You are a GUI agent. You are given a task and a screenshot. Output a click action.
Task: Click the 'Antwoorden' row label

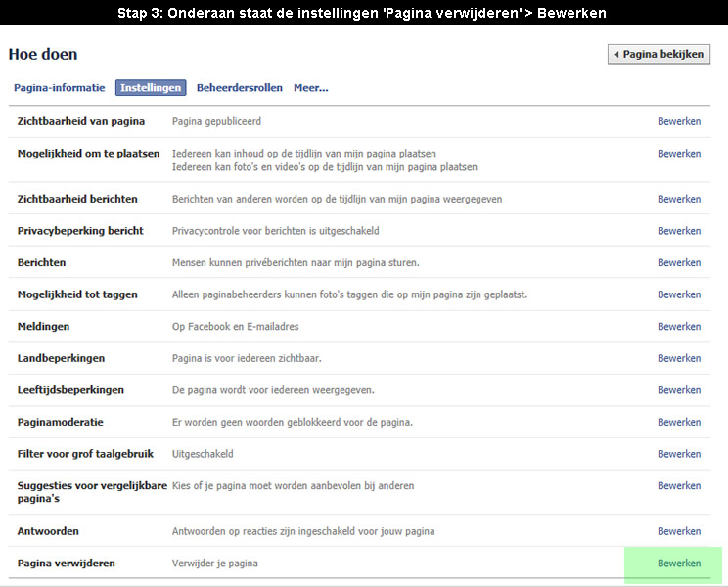(48, 531)
